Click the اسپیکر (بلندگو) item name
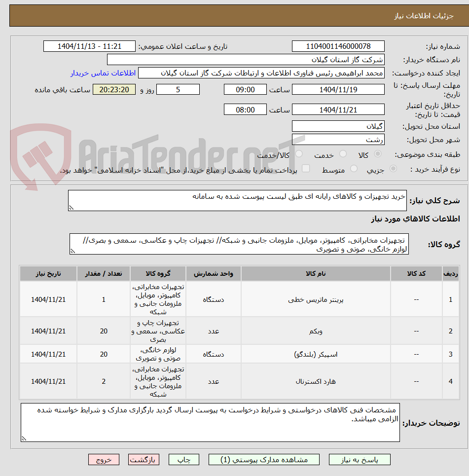Viewport: 469px width, 476px height. pos(316,354)
